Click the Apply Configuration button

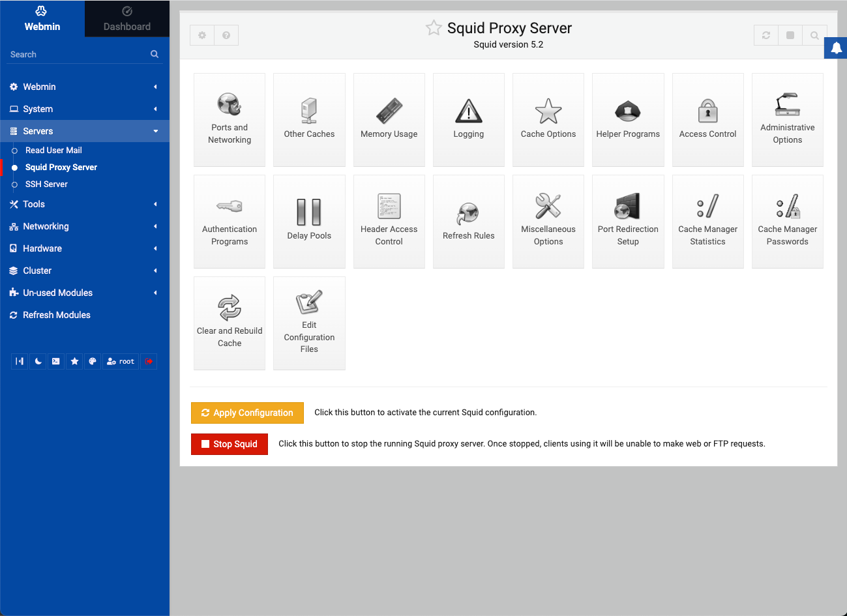[x=247, y=413]
